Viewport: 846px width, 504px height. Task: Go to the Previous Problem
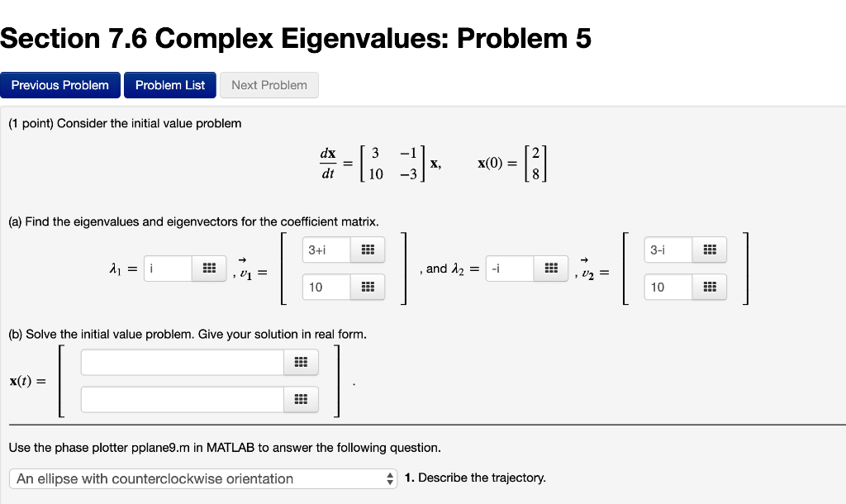point(59,85)
